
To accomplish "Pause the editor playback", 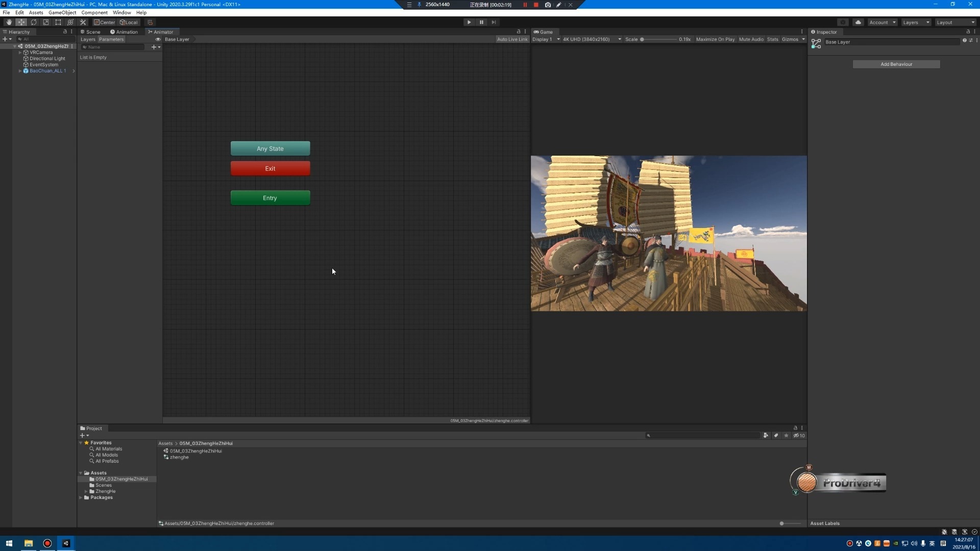I will 481,22.
